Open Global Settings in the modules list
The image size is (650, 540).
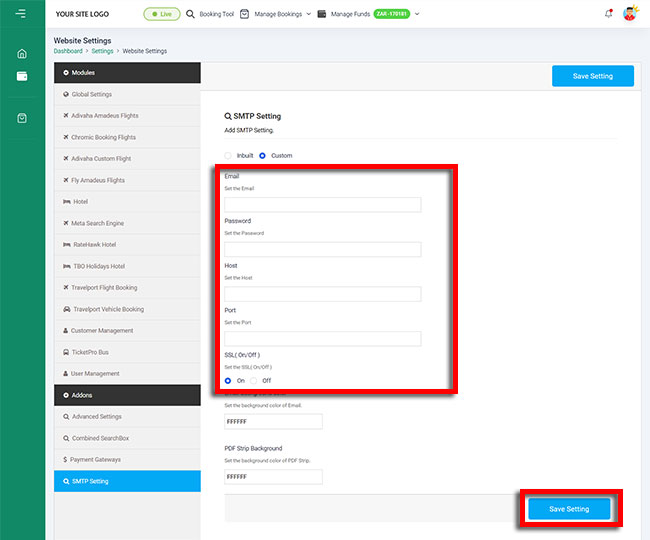[x=92, y=94]
